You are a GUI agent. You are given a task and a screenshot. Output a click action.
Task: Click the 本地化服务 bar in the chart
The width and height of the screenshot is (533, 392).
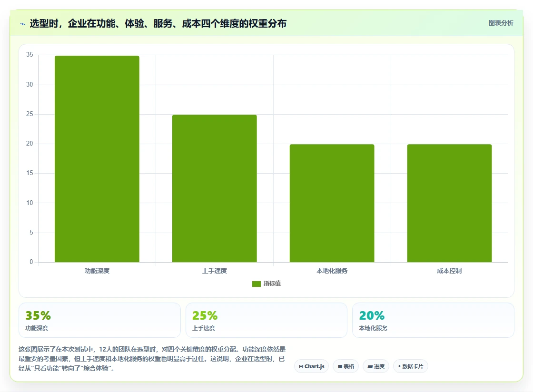[332, 203]
